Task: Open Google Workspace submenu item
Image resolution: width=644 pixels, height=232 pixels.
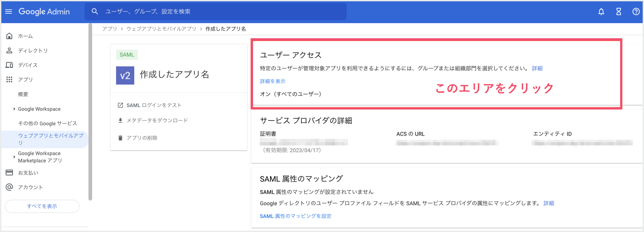Action: pyautogui.click(x=39, y=109)
